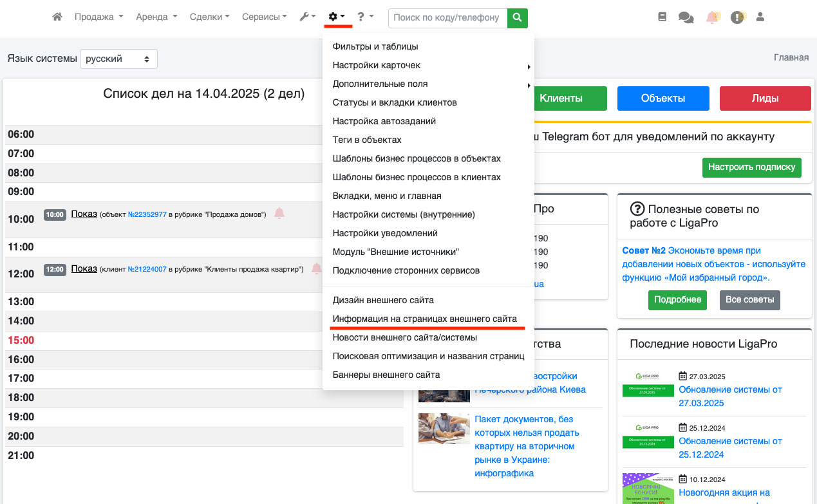Focus the Поиск по коду/телефону search field
Screen dimensions: 817x504
click(x=447, y=18)
